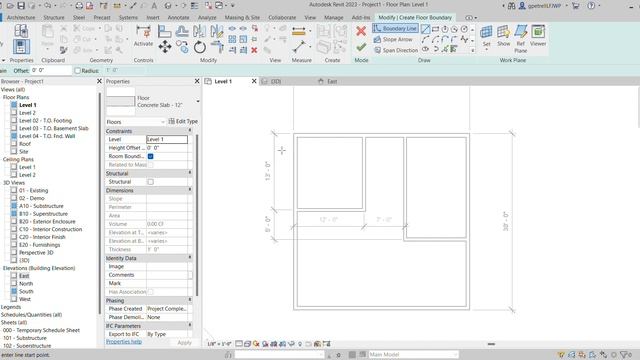Open the Massing & Site ribbon tab
This screenshot has width=640, height=360.
click(242, 18)
